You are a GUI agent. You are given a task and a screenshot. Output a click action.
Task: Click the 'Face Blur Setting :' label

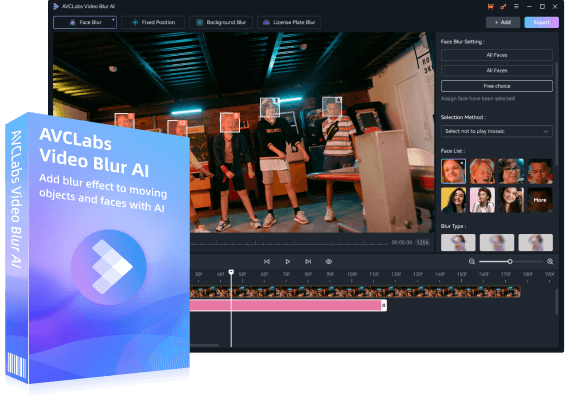pos(462,42)
